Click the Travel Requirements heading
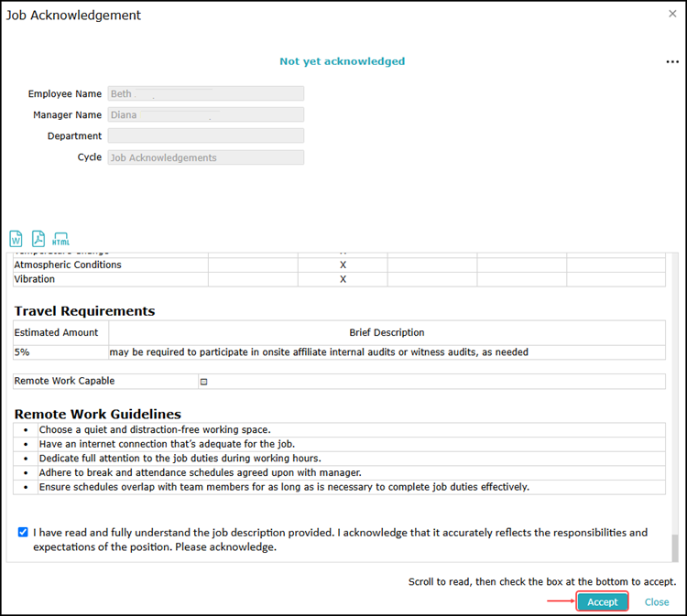Viewport: 687px width, 616px height. 84,311
